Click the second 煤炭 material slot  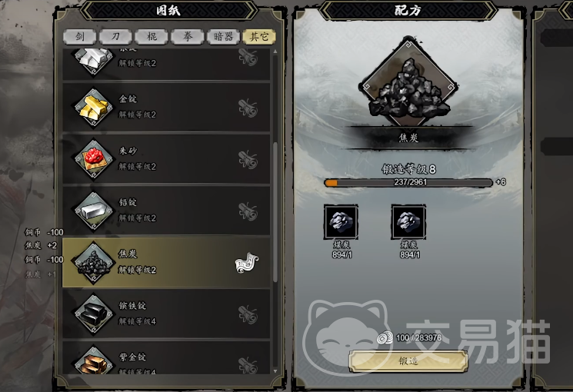click(x=408, y=222)
